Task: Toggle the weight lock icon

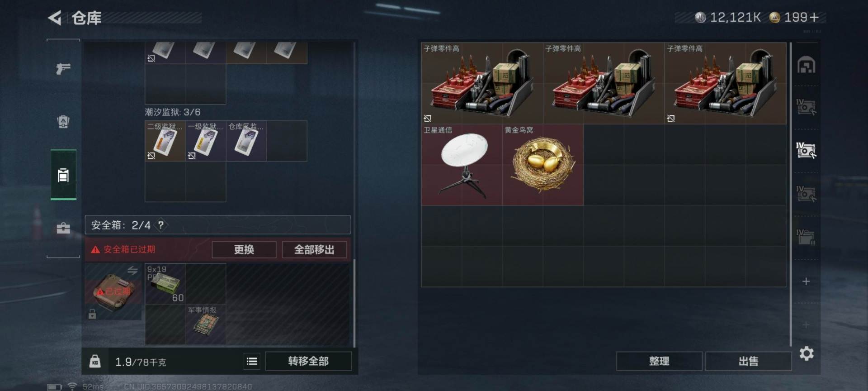Action: click(95, 361)
